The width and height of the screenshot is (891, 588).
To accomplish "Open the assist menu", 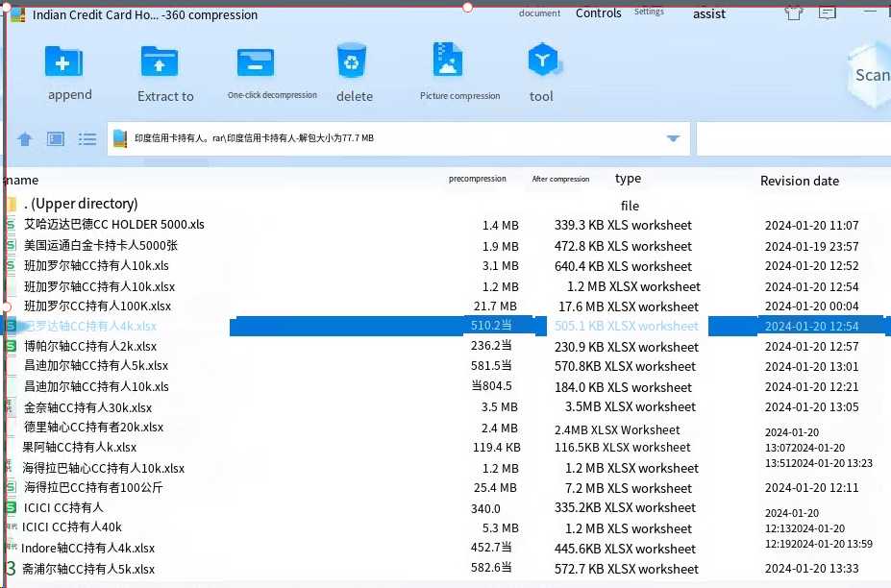I will coord(708,14).
